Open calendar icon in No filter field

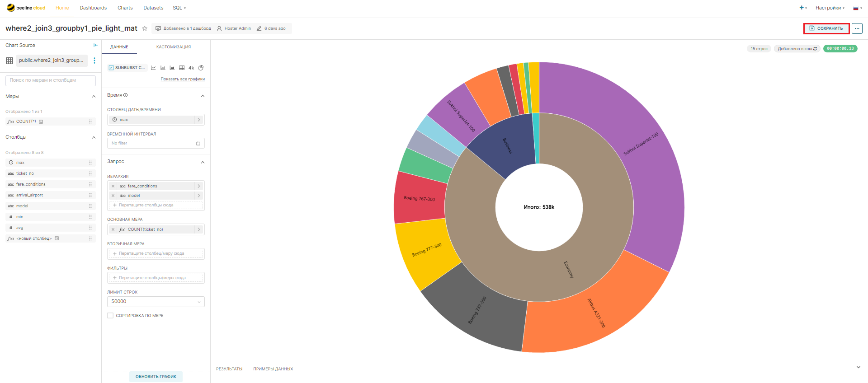coord(198,143)
